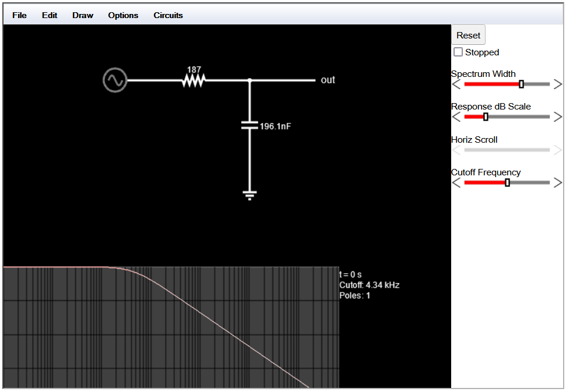Viewport: 566px width, 392px height.
Task: Click the Cutoff Frequency label
Action: click(486, 172)
